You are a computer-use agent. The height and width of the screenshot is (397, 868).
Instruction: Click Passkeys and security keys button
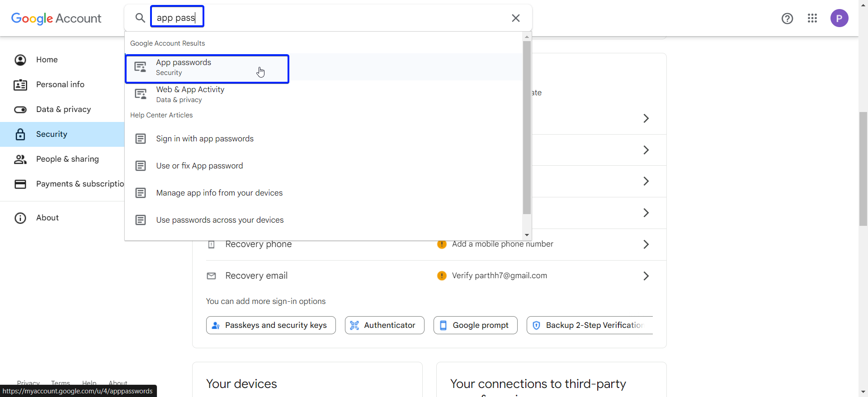(271, 325)
